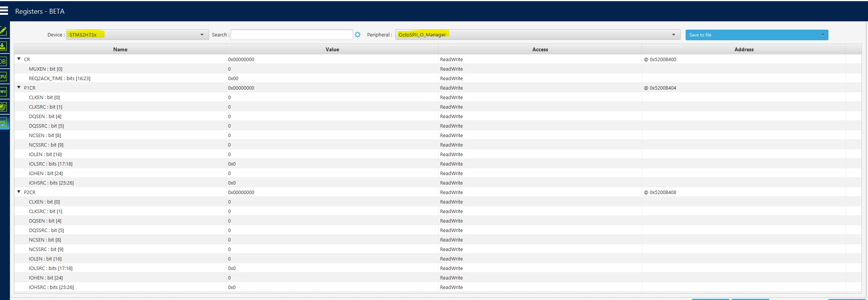
Task: Click the Value column header
Action: tap(332, 49)
